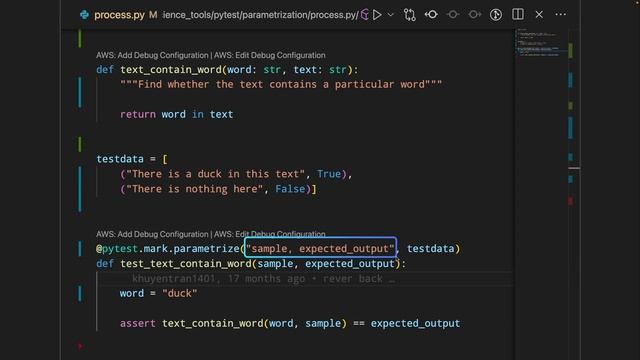
Task: Click the Open Changes compare icon
Action: 409,15
